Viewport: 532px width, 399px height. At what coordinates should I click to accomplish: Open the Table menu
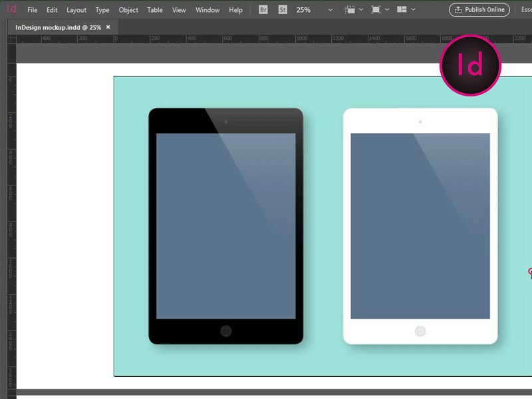click(x=154, y=10)
